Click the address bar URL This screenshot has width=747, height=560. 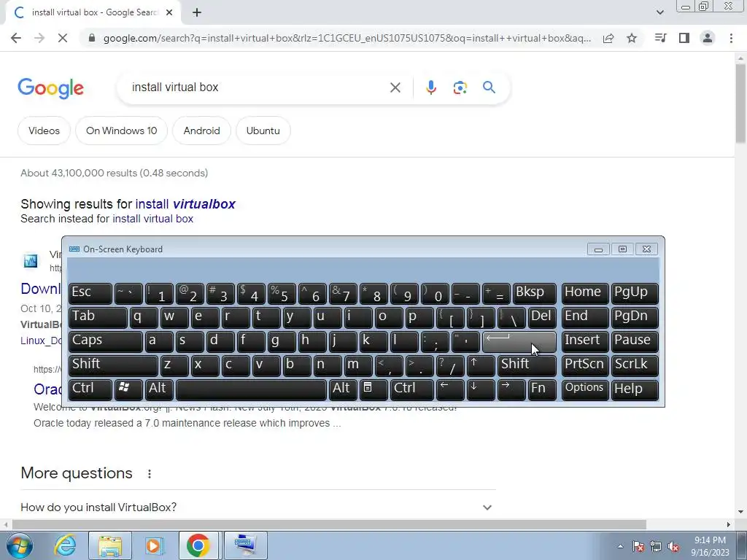[x=347, y=38]
